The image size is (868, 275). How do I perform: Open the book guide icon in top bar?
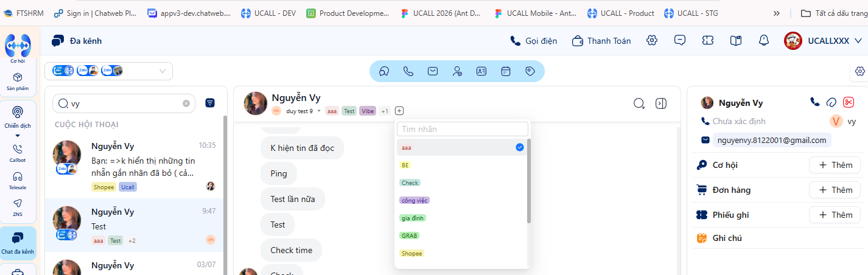click(x=736, y=41)
